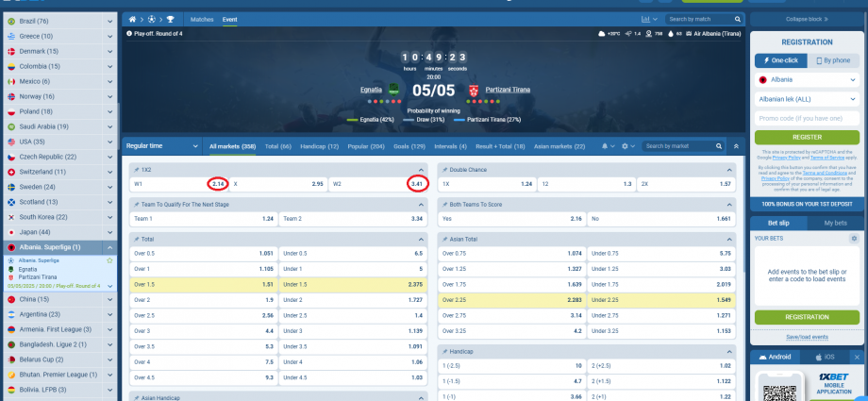Focus the Search by market field
Image resolution: width=868 pixels, height=401 pixels.
click(x=678, y=146)
